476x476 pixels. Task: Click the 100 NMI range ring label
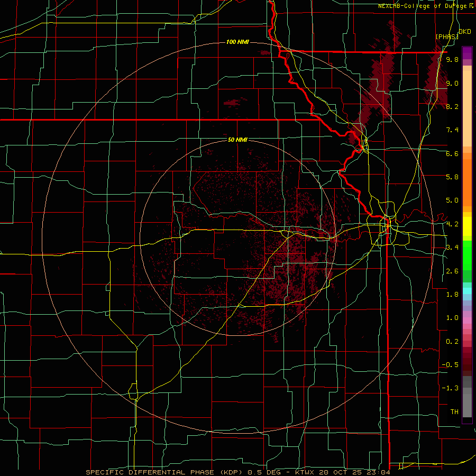(237, 42)
